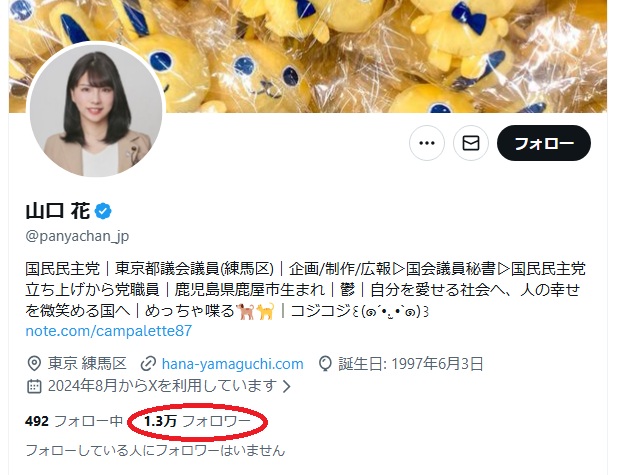Expand the chevron after 2024年8月からXを利用しています

pos(287,386)
